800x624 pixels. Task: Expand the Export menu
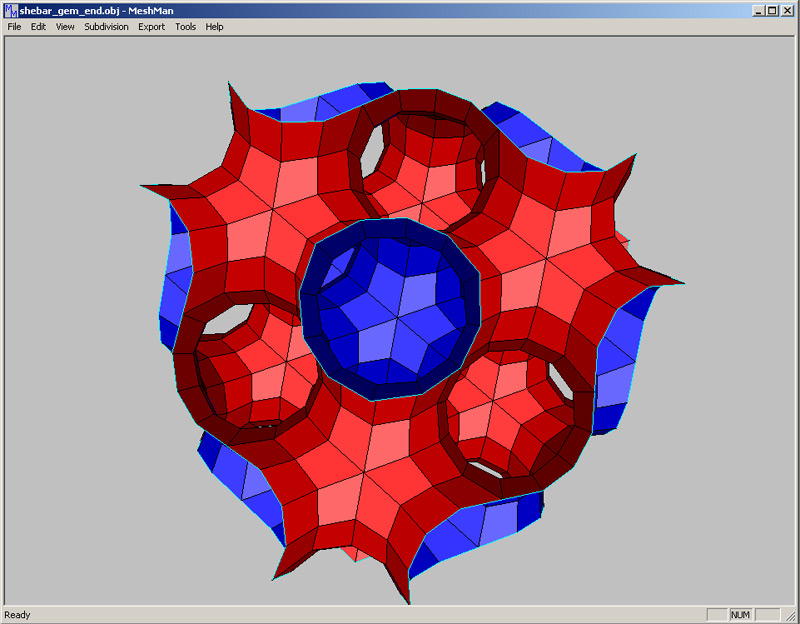tap(152, 27)
